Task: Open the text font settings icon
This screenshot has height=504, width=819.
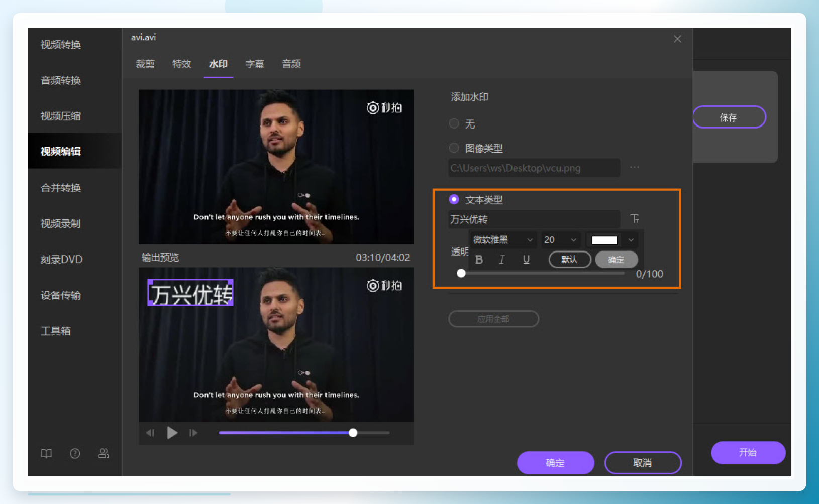Action: point(635,219)
